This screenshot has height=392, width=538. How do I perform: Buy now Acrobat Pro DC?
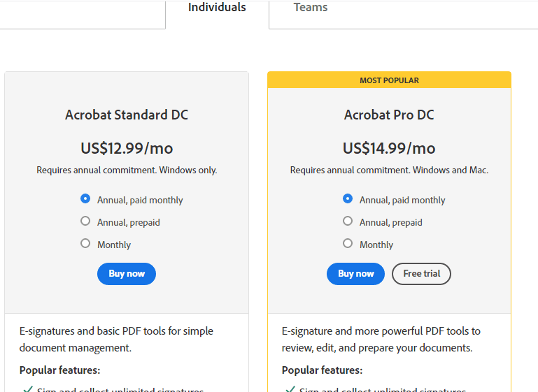(x=356, y=274)
